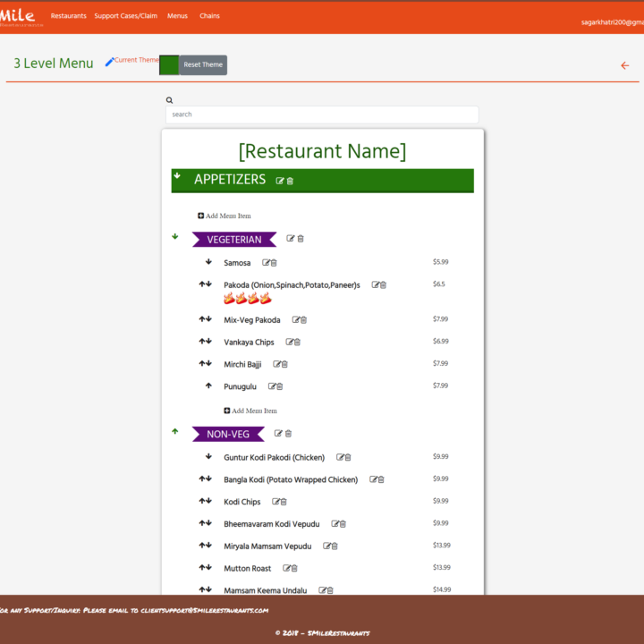Delete Miryala Mamsam Vepudu item
The height and width of the screenshot is (644, 644).
tap(335, 546)
